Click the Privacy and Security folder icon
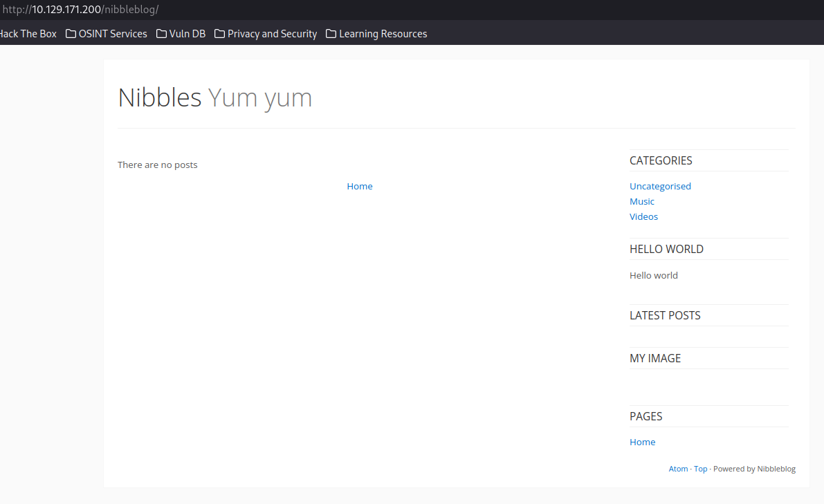This screenshot has width=824, height=504. [219, 34]
